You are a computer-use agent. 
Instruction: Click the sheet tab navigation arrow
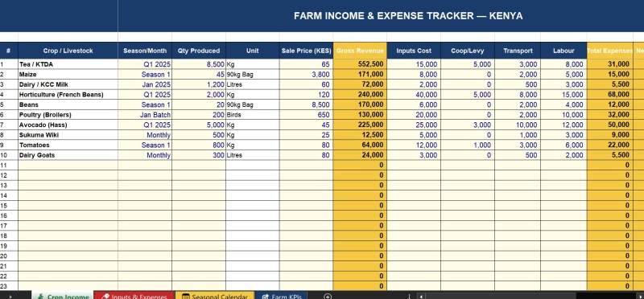(10, 296)
